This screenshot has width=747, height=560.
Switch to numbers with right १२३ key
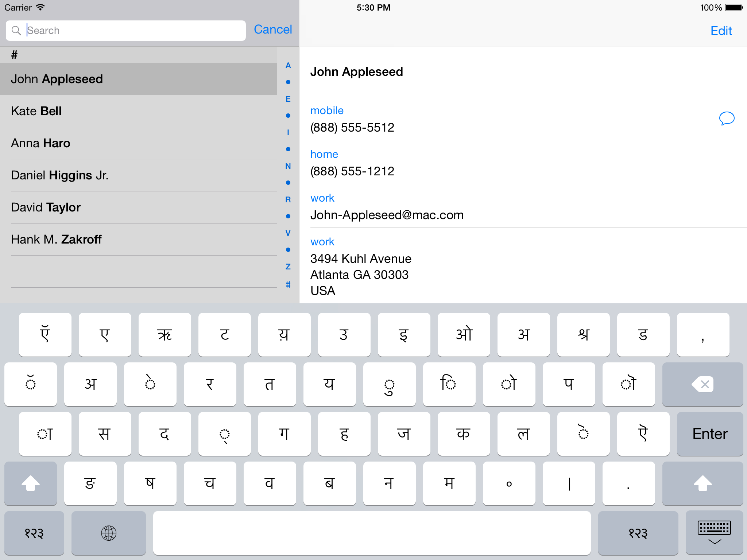[x=638, y=533]
